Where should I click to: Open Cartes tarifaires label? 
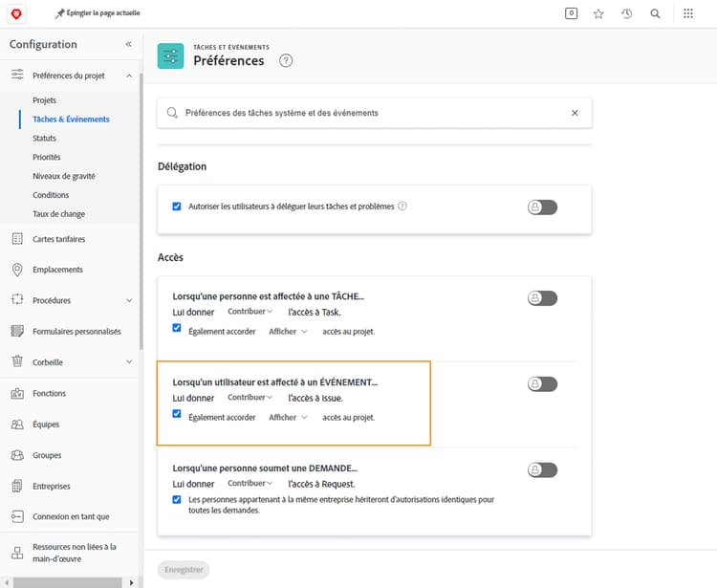tap(59, 239)
